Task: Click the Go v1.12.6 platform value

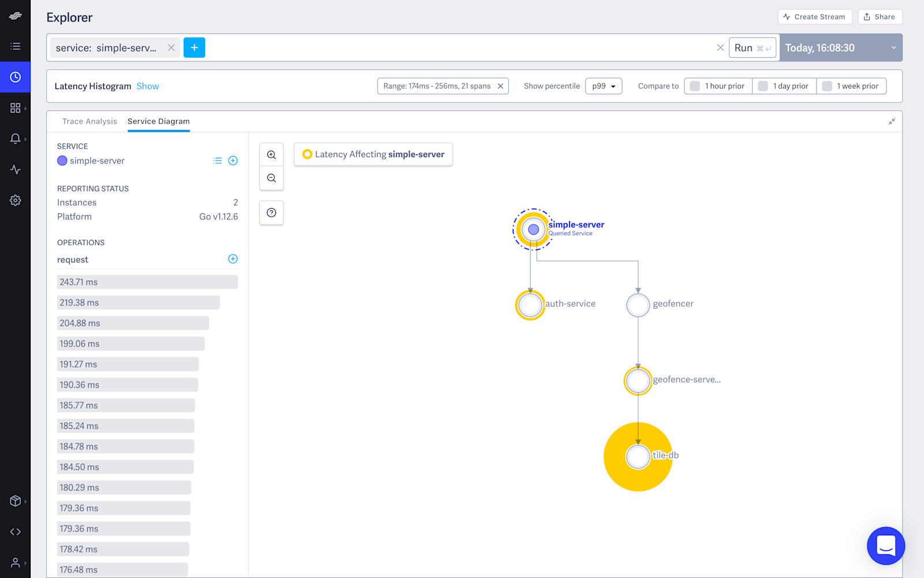Action: click(x=218, y=217)
